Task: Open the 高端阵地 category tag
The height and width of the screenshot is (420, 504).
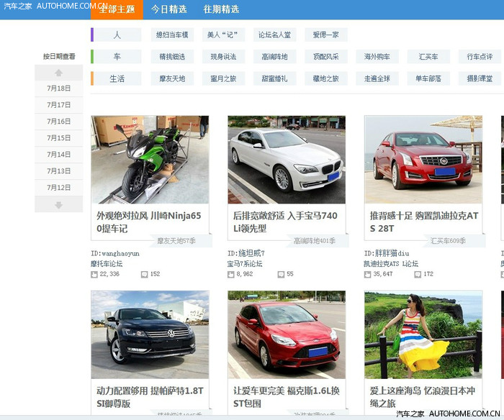Action: (274, 57)
